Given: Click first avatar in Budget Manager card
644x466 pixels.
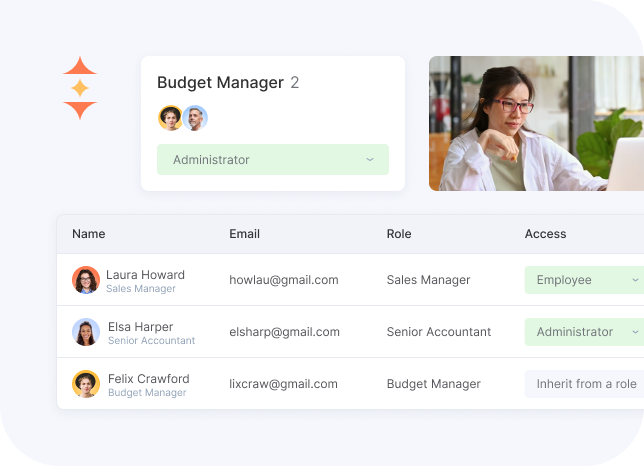Looking at the screenshot, I should tap(170, 118).
